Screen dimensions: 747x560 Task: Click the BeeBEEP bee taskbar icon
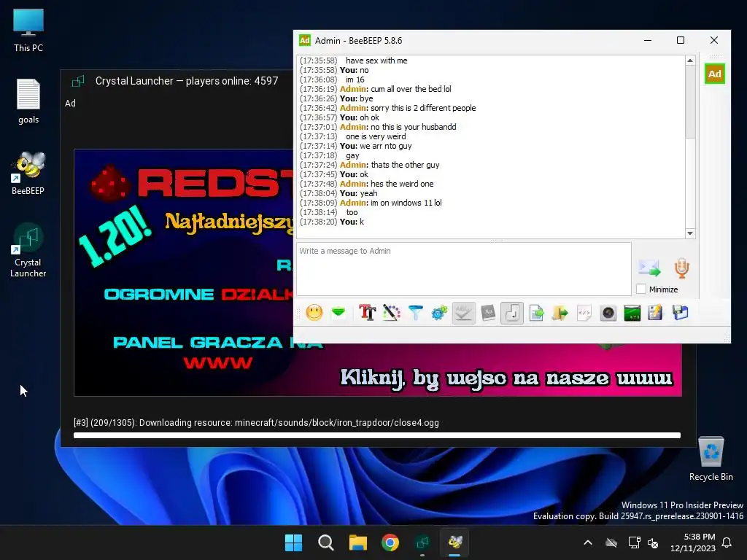[x=455, y=542]
